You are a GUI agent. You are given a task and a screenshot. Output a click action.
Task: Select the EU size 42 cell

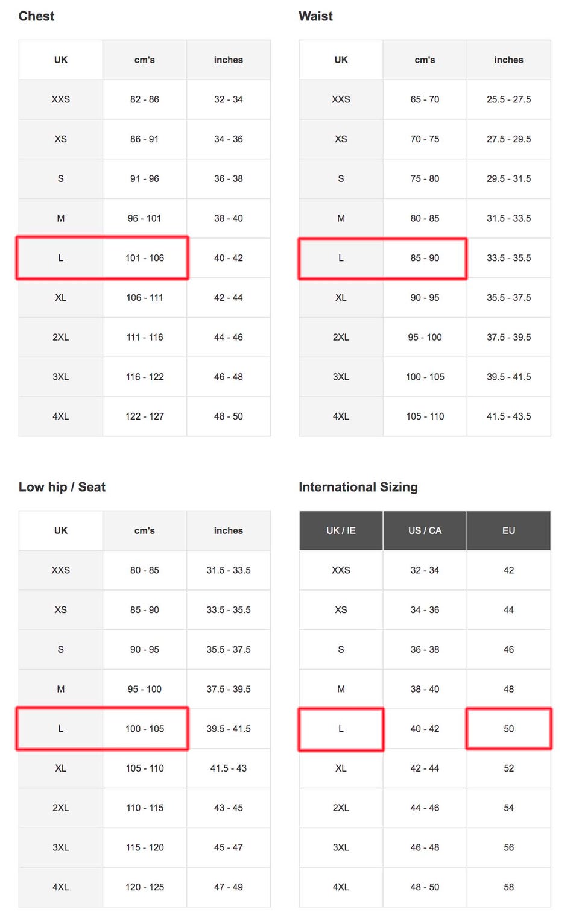pyautogui.click(x=508, y=570)
